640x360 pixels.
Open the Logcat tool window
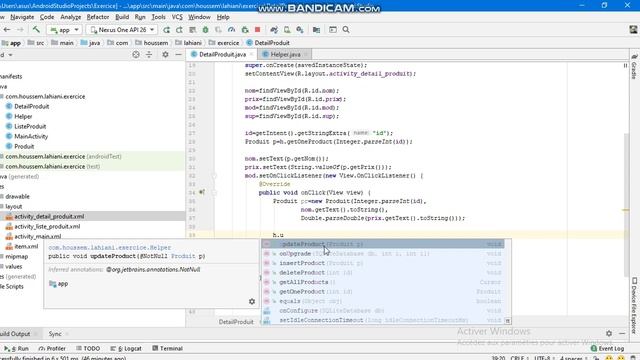click(x=126, y=349)
